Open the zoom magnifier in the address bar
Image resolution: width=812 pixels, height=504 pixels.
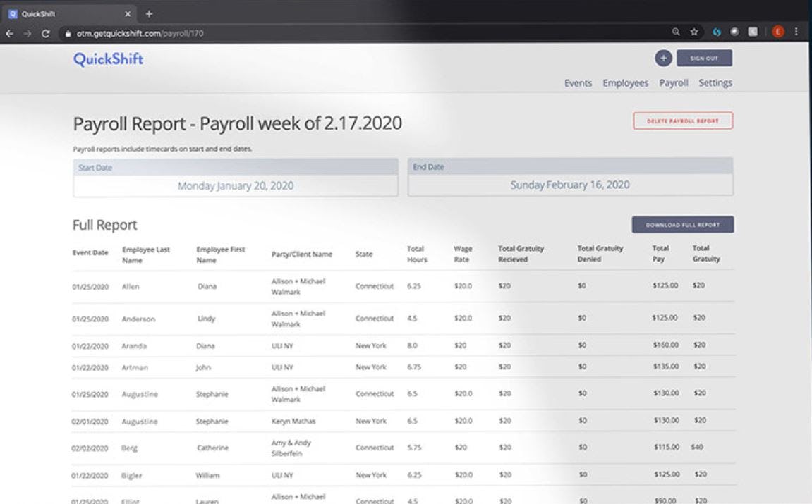[677, 32]
